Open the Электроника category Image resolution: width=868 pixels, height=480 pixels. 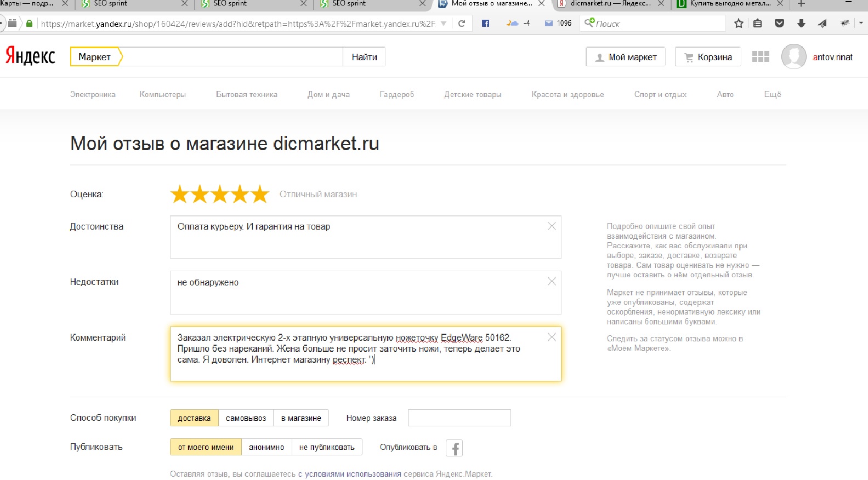click(x=93, y=94)
